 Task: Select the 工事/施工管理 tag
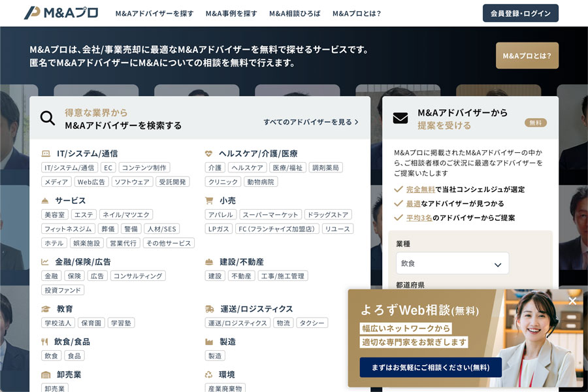(283, 276)
